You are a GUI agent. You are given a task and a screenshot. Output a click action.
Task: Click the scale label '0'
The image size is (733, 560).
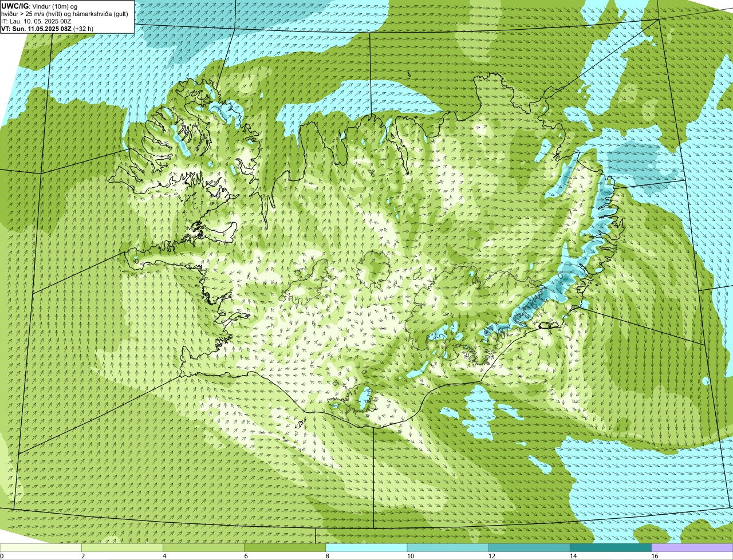point(2,556)
